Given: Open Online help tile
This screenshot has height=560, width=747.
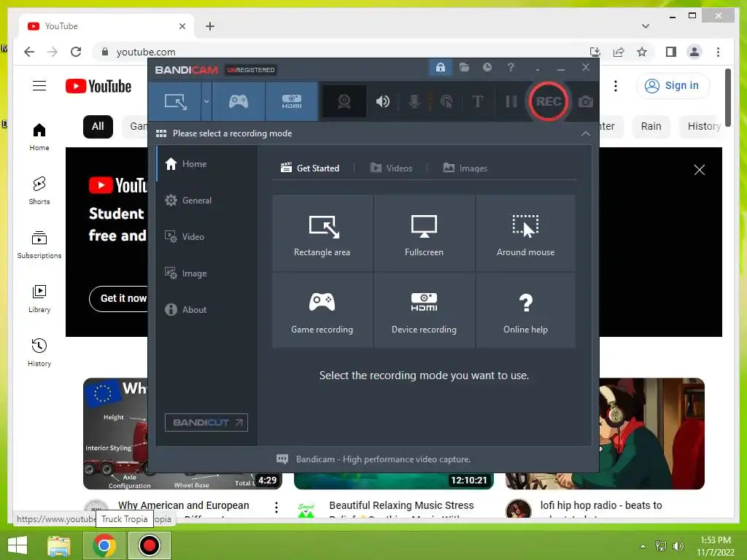Looking at the screenshot, I should [x=525, y=311].
